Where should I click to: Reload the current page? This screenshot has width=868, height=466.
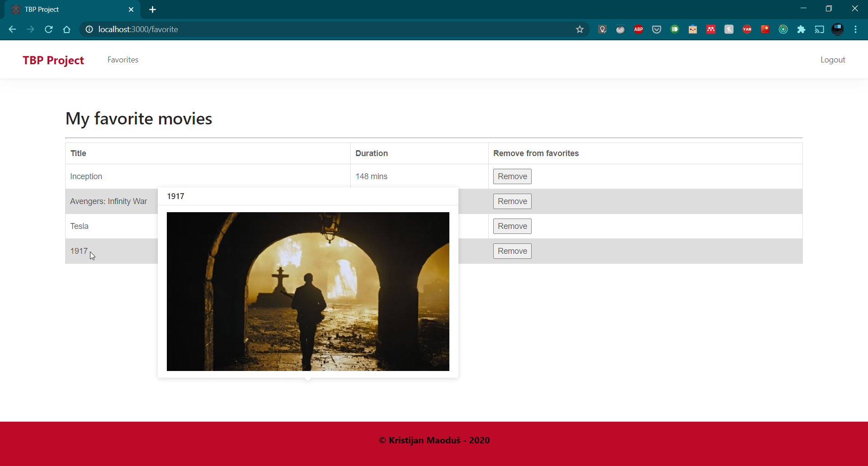coord(49,29)
